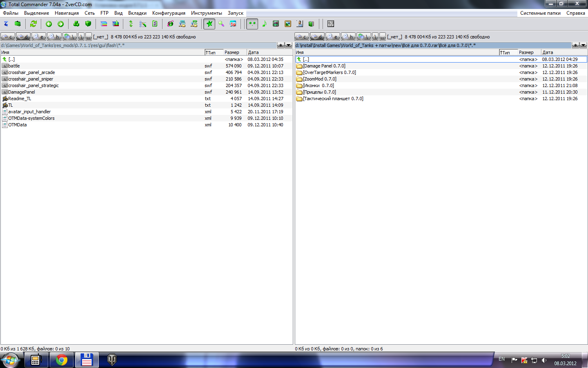Click the refresh panel toolbar icon
588x368 pixels.
coord(33,24)
